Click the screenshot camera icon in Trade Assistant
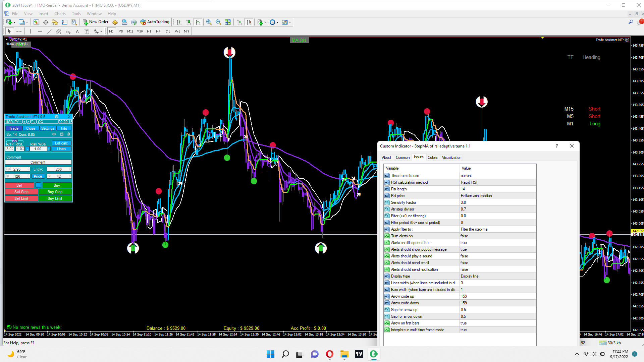This screenshot has width=644, height=362. (56, 117)
